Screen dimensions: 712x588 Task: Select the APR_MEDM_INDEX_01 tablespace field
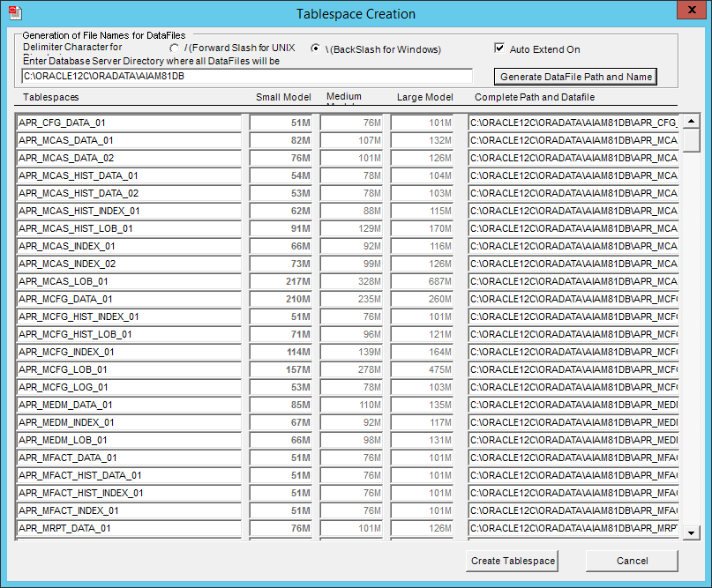(x=129, y=423)
